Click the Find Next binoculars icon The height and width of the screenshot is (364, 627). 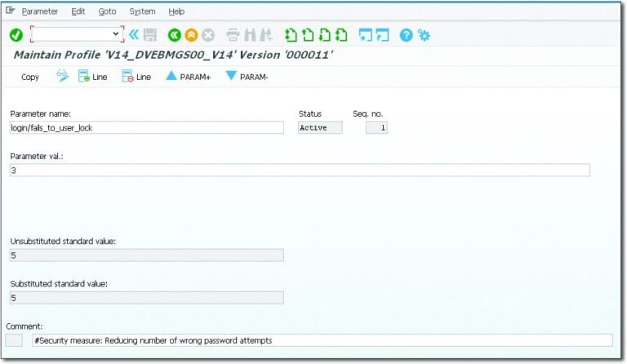pyautogui.click(x=266, y=35)
